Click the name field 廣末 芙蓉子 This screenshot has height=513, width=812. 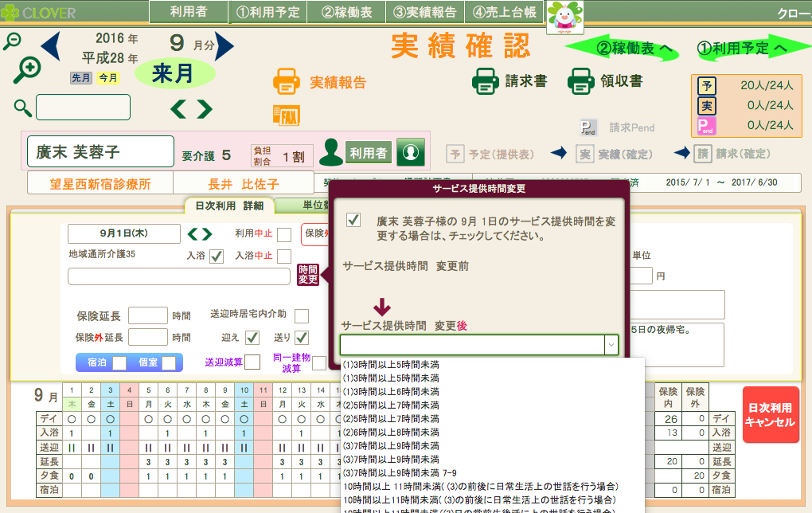100,151
